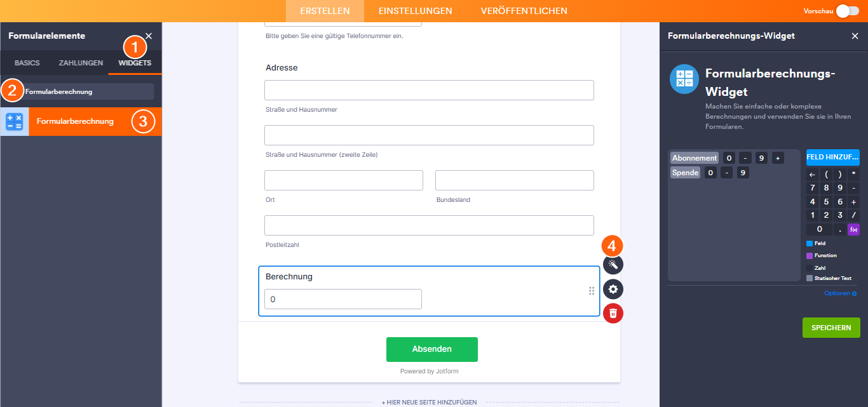
Task: Collapse the Formularelemente panel
Action: 149,36
